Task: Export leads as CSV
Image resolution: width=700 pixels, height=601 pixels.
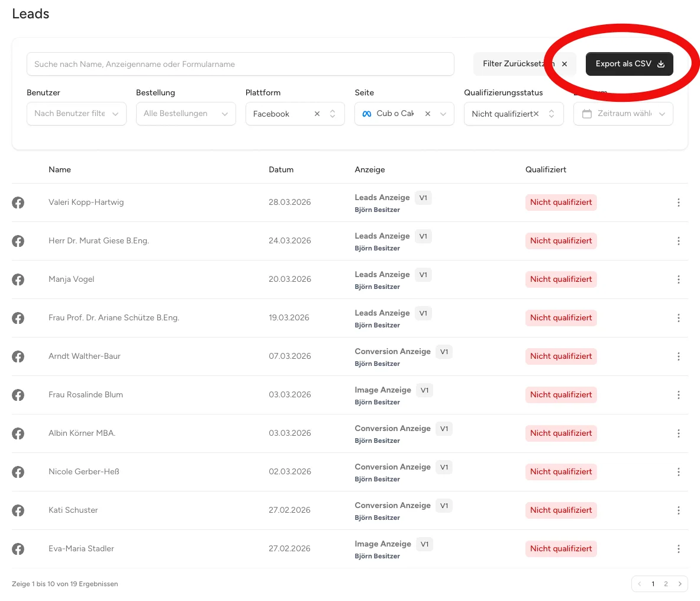Action: point(629,64)
